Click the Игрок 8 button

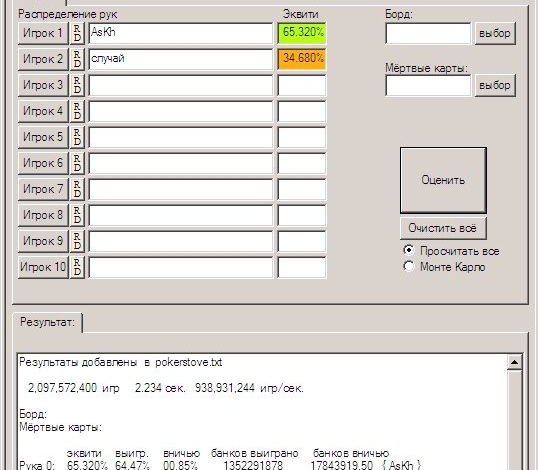[43, 215]
